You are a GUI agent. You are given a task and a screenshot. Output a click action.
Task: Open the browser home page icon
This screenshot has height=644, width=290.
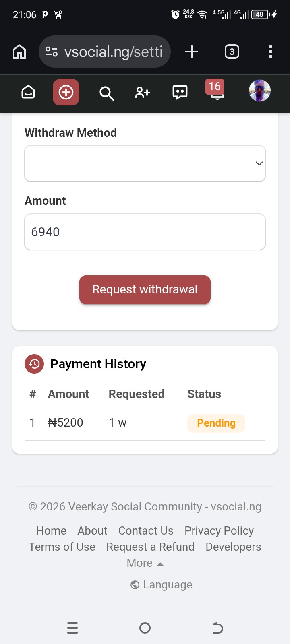(19, 52)
